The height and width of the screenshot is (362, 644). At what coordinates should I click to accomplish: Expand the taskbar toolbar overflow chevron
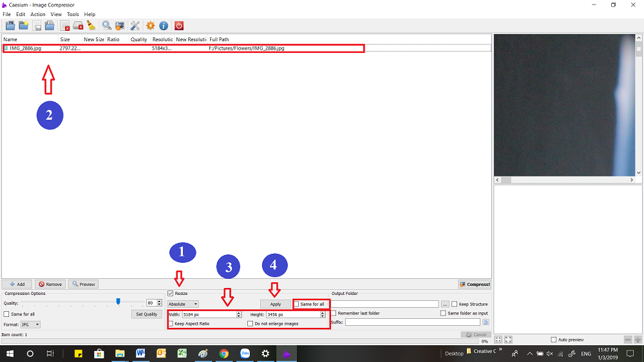[x=500, y=350]
